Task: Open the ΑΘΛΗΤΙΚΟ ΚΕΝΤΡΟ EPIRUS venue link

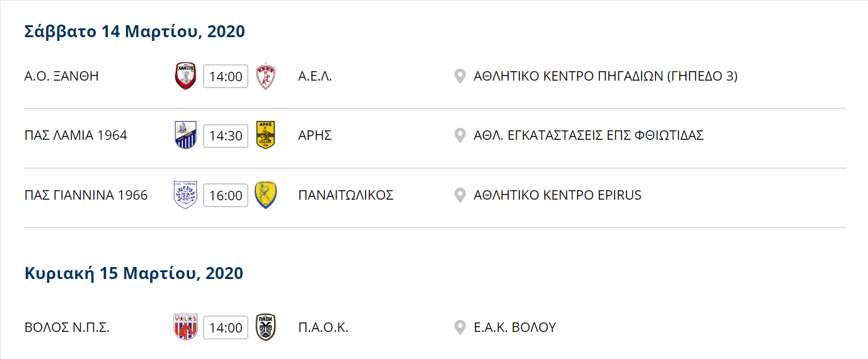Action: tap(557, 195)
